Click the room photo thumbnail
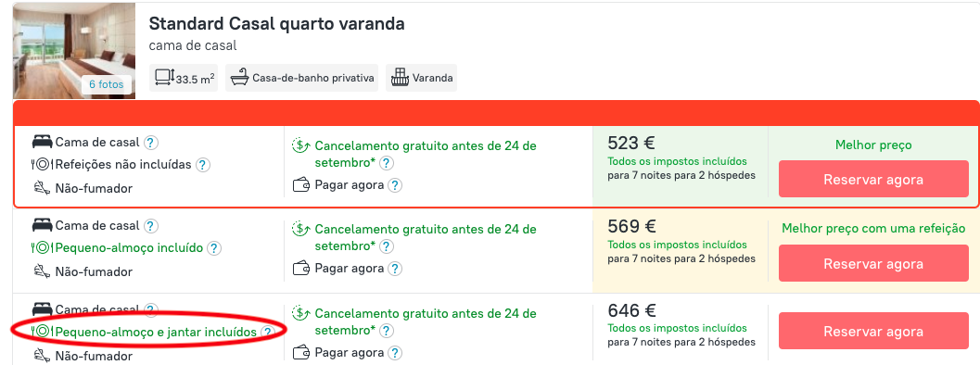Viewport: 980px width, 365px height. pyautogui.click(x=74, y=51)
